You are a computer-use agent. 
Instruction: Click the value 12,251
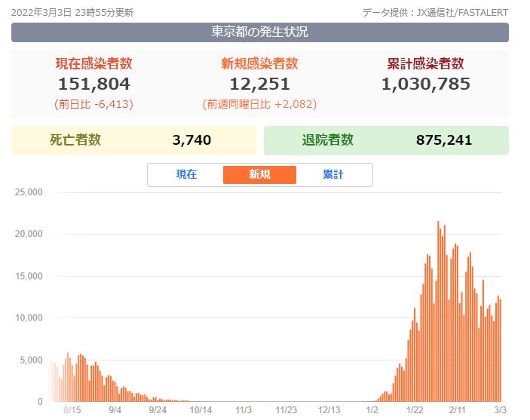pos(259,84)
